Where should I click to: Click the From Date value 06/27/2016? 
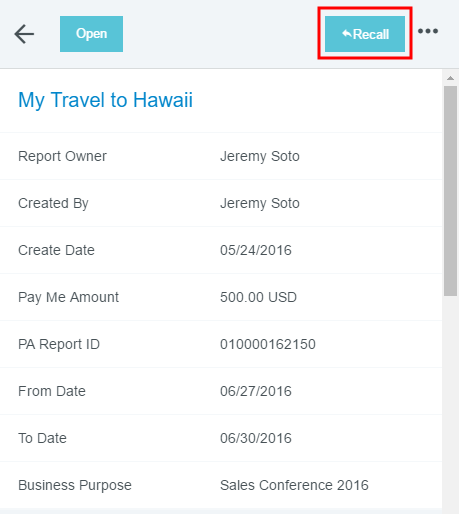[256, 391]
